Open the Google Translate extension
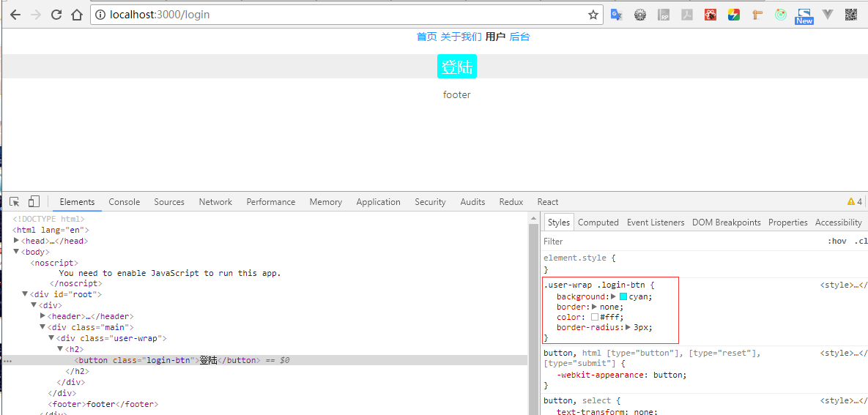The width and height of the screenshot is (868, 415). (x=617, y=15)
